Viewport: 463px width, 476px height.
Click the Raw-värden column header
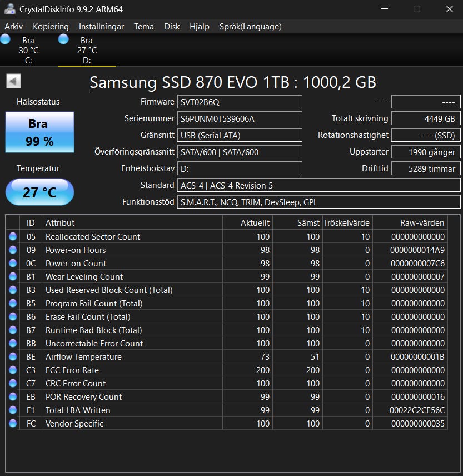(410, 223)
